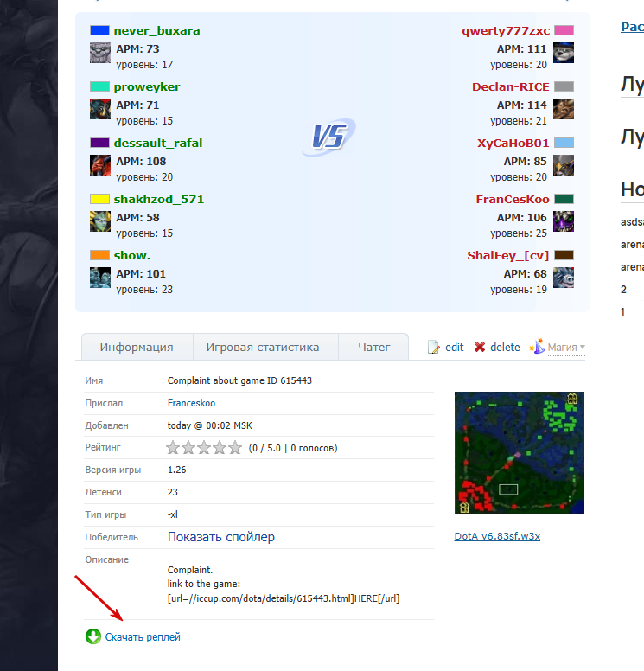Open player profile qwerty777zxc
This screenshot has width=644, height=671.
[x=506, y=31]
